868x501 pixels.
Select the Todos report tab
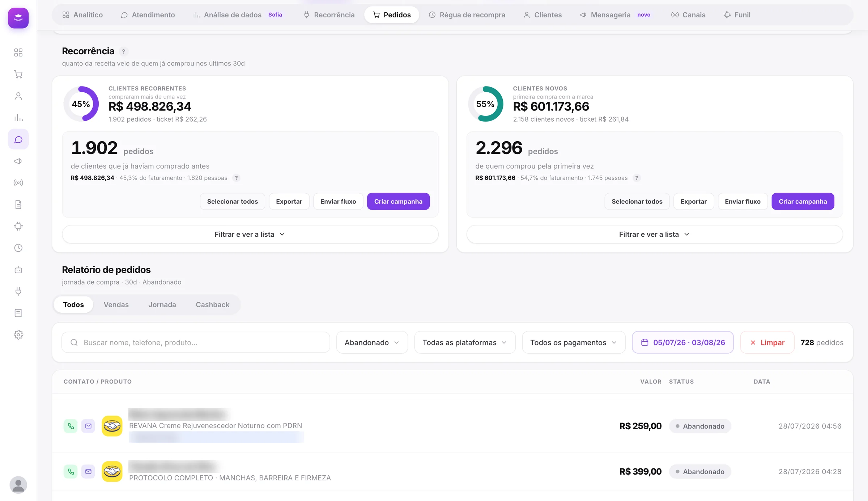pyautogui.click(x=73, y=305)
